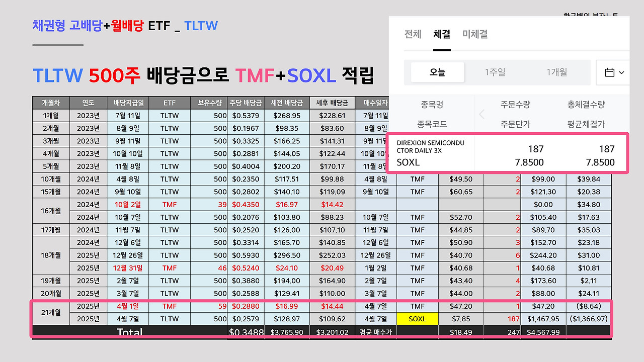Image resolution: width=644 pixels, height=362 pixels.
Task: Click the $122.44 after-tax dividend cell
Action: [332, 153]
